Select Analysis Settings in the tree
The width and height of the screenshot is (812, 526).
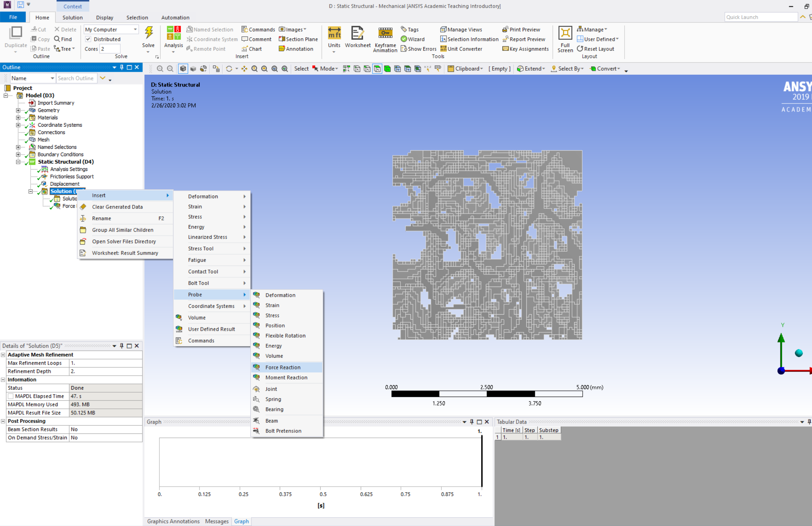point(68,169)
